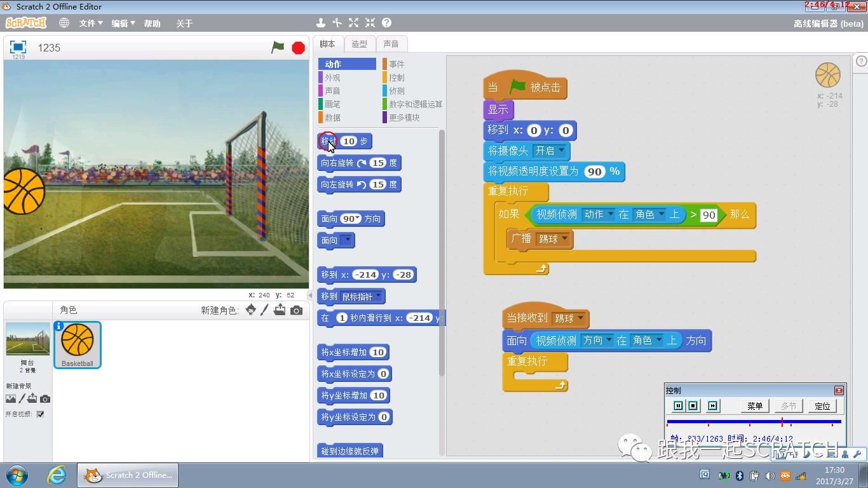This screenshot has width=868, height=488.
Task: Click the 帮助 menu item
Action: tap(153, 23)
